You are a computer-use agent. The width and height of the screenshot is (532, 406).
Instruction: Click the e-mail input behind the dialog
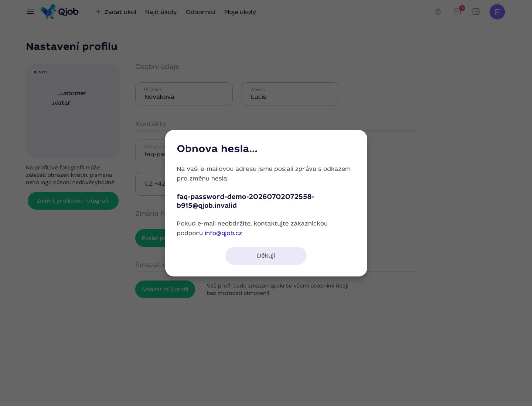pyautogui.click(x=150, y=151)
